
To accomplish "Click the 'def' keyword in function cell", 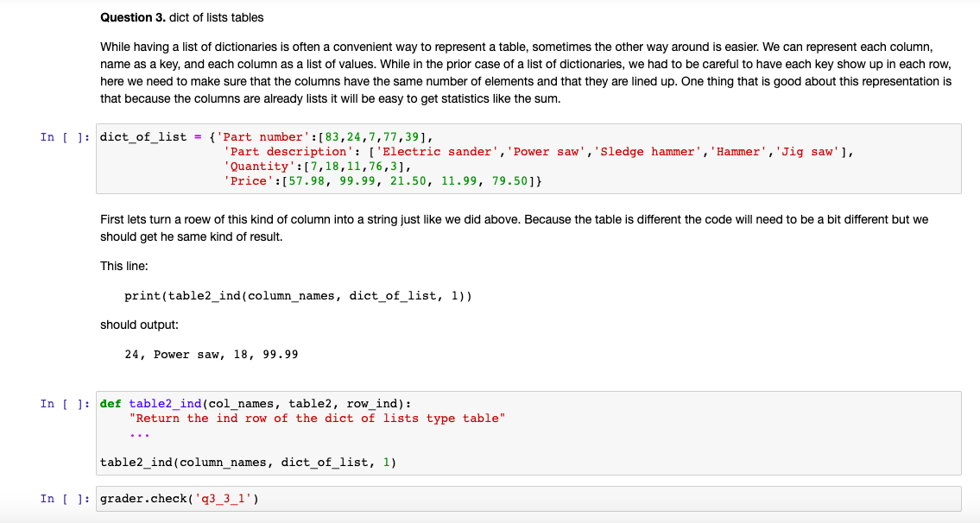I will coord(111,404).
